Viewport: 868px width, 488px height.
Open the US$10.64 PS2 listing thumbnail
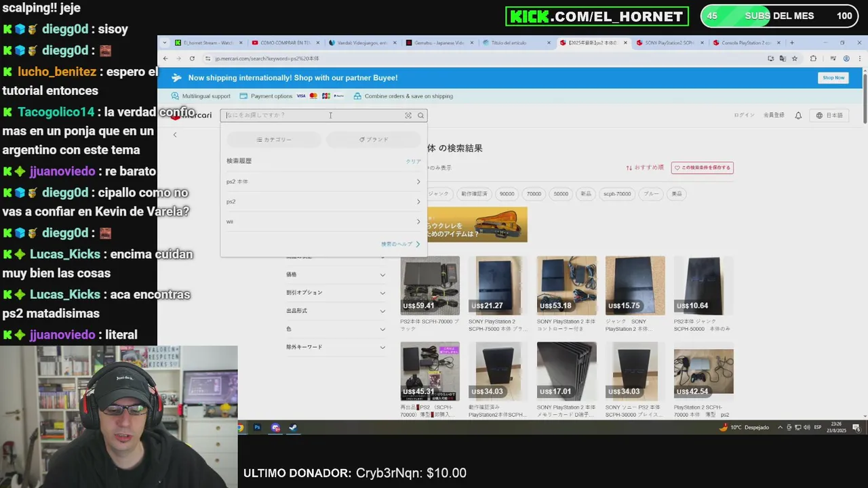(703, 285)
